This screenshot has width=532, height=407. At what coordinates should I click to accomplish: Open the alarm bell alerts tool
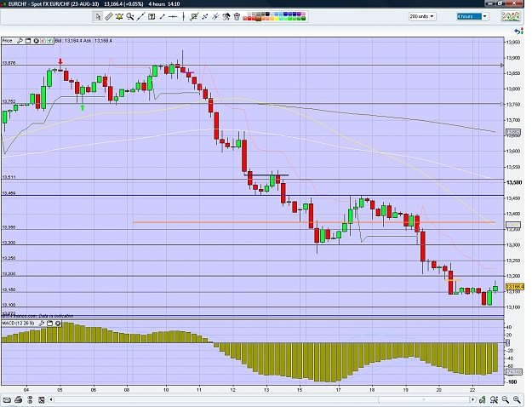pos(119,16)
